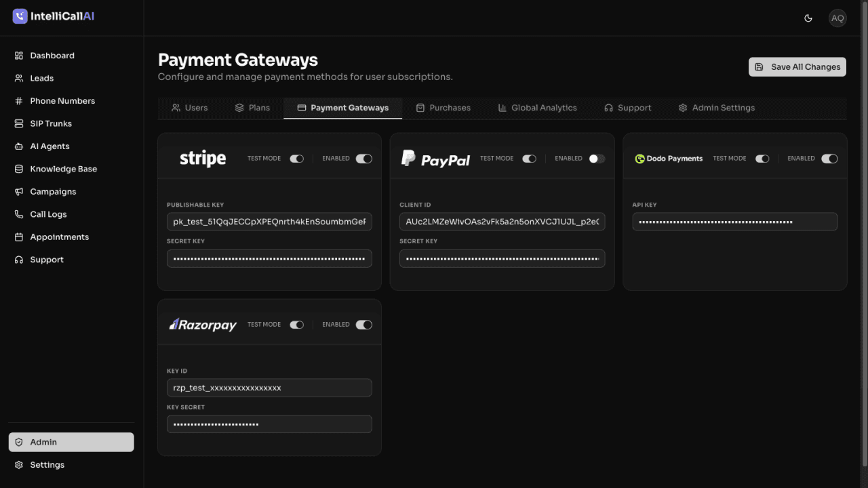
Task: Click the Call Logs phone icon
Action: pos(19,214)
